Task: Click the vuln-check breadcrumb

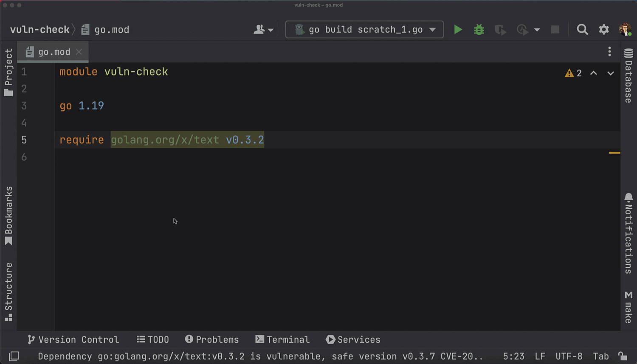Action: click(39, 30)
